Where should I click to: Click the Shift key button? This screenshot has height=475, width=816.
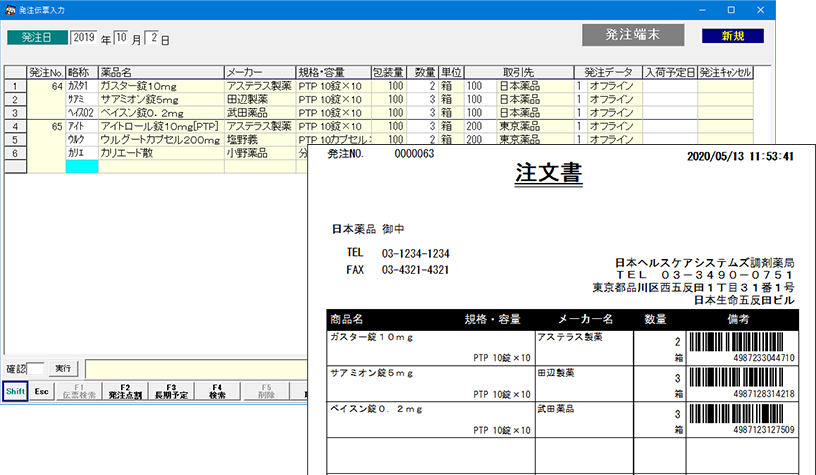click(15, 391)
